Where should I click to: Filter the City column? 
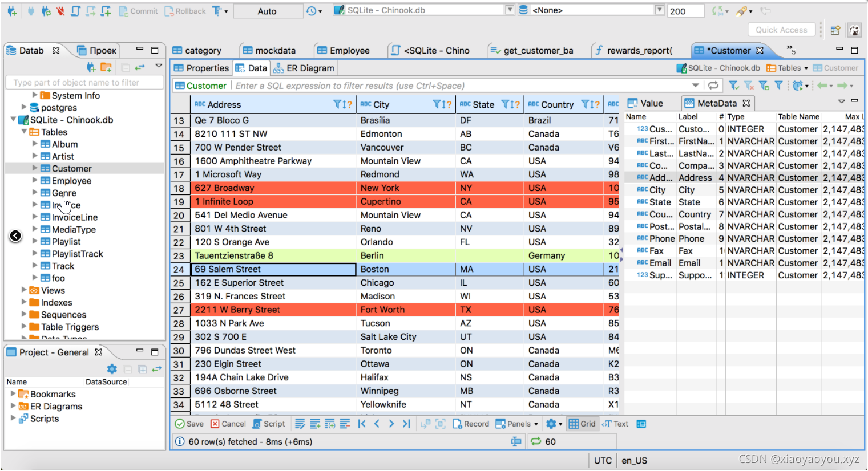[x=437, y=104]
